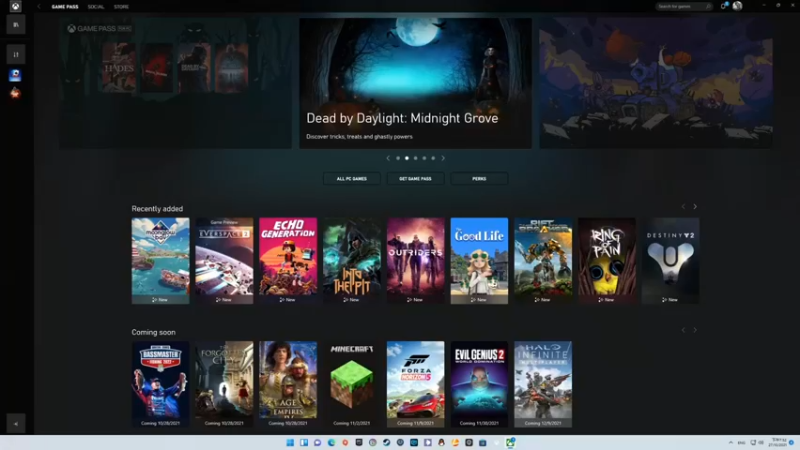This screenshot has height=450, width=800.
Task: Show the previous carousel banner arrow
Action: [x=388, y=158]
